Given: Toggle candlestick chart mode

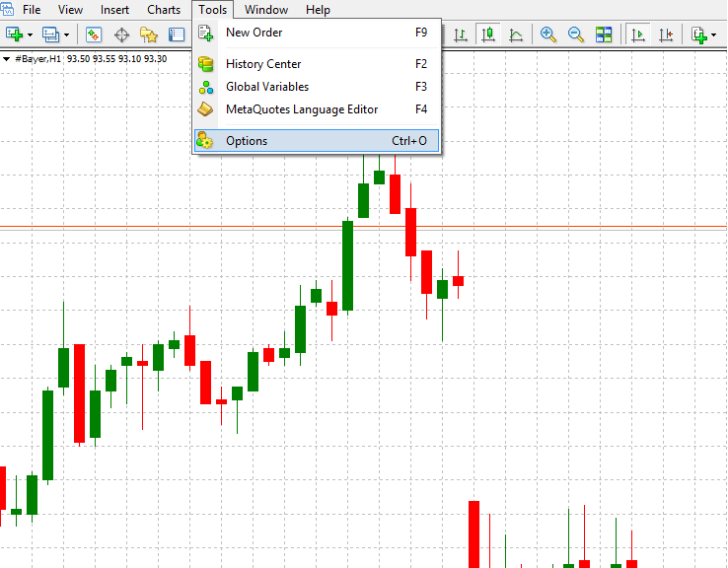Looking at the screenshot, I should (487, 35).
